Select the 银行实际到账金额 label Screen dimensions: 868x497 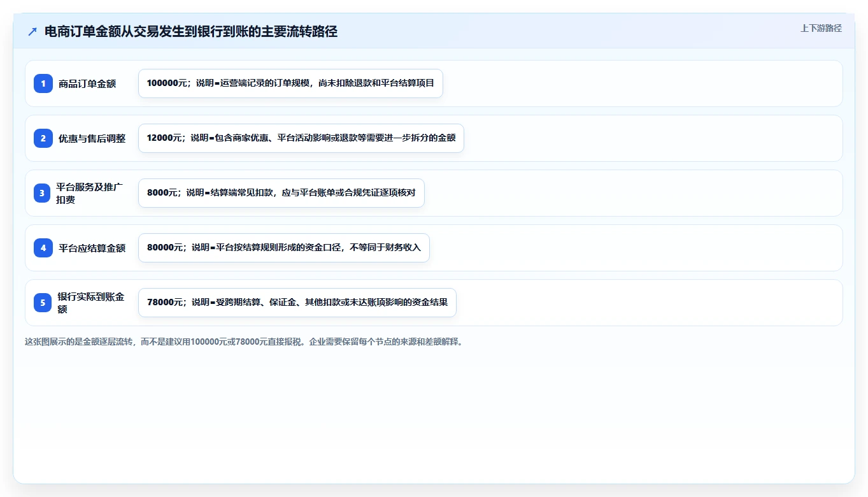coord(91,303)
